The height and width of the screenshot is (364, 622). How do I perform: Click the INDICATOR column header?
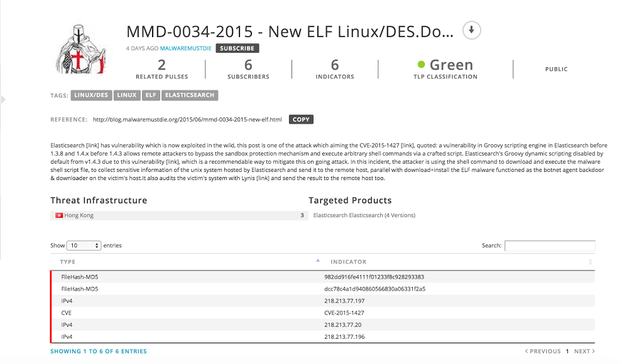pos(348,262)
